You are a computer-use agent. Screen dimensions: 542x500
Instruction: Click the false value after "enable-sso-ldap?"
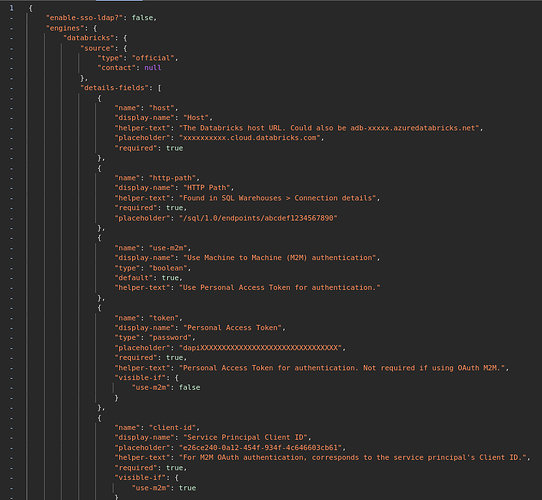click(142, 18)
